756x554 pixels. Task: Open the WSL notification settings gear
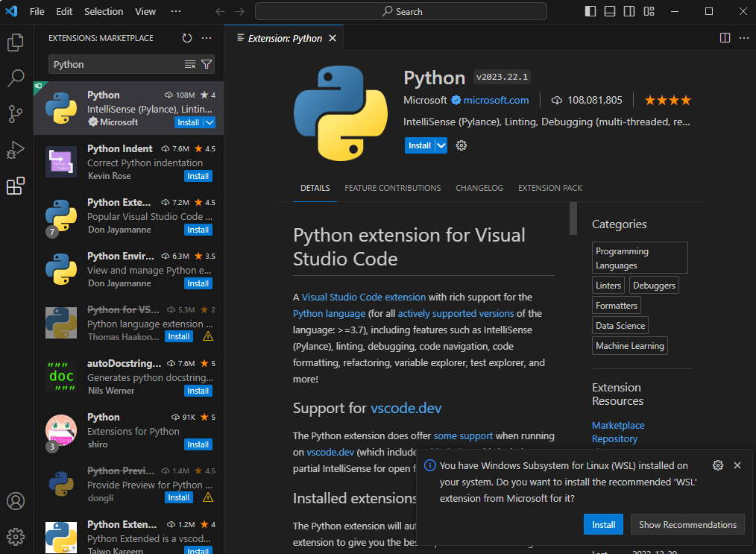point(718,465)
